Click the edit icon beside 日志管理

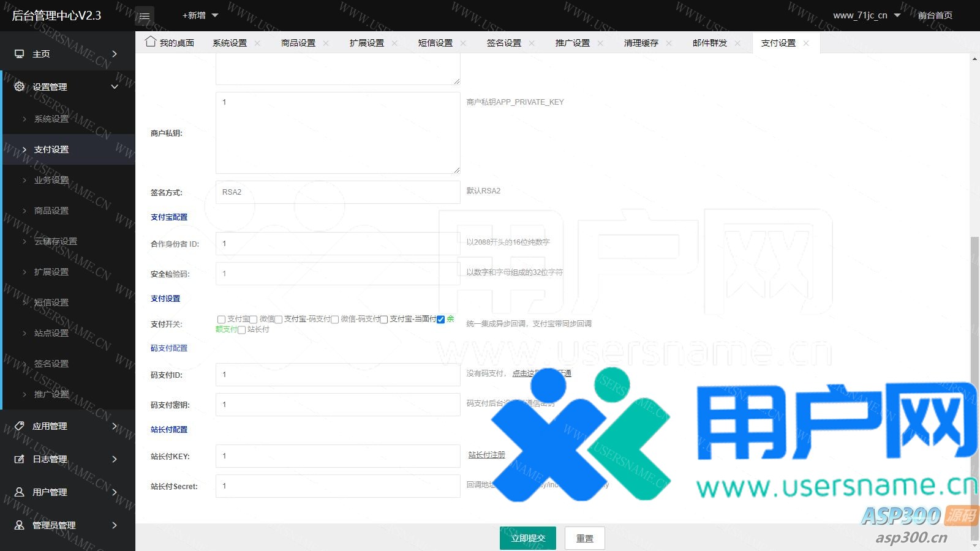click(x=20, y=459)
